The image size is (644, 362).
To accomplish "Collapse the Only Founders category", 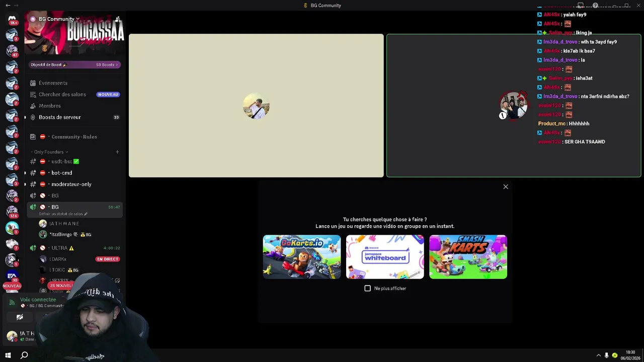I will (x=49, y=152).
